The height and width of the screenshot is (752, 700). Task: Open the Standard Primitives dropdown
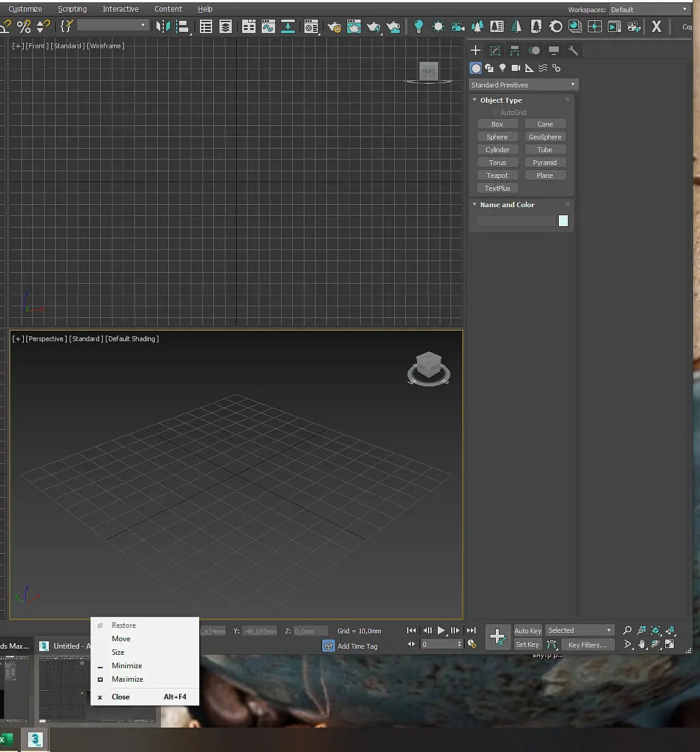(x=523, y=85)
